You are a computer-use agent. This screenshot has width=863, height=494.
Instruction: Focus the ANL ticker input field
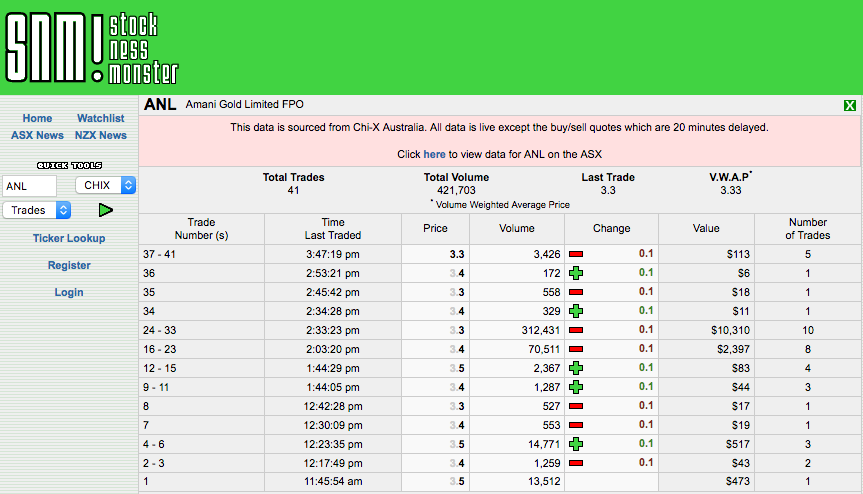(29, 186)
